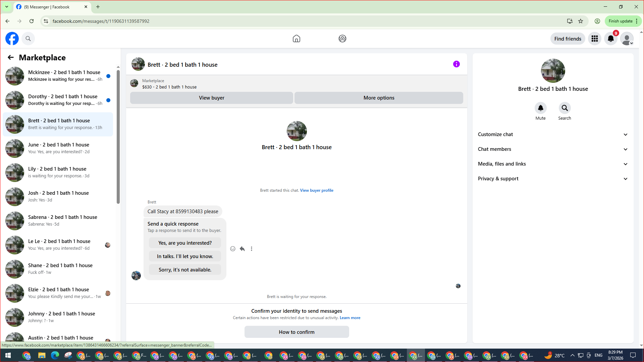Open the Chrome tab search dropdown
Image resolution: width=644 pixels, height=362 pixels.
tap(6, 7)
